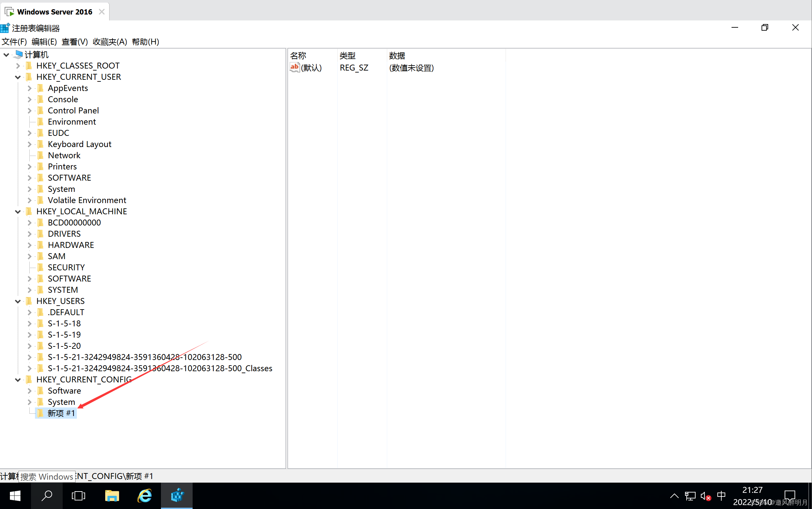Click the DRIVERS folder icon
Viewport: 812px width, 509px height.
[41, 234]
